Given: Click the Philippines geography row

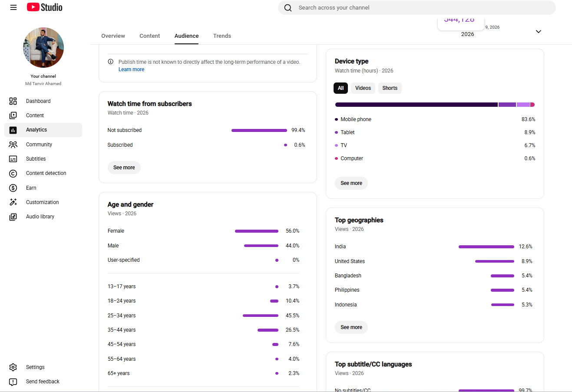Looking at the screenshot, I should pos(433,290).
